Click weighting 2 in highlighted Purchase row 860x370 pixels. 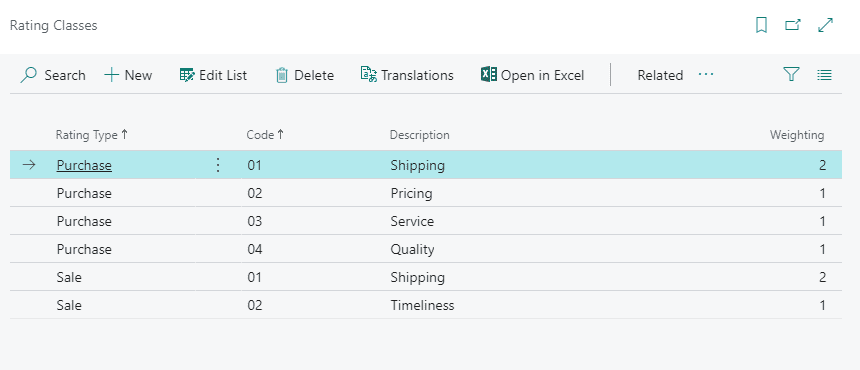pyautogui.click(x=822, y=165)
